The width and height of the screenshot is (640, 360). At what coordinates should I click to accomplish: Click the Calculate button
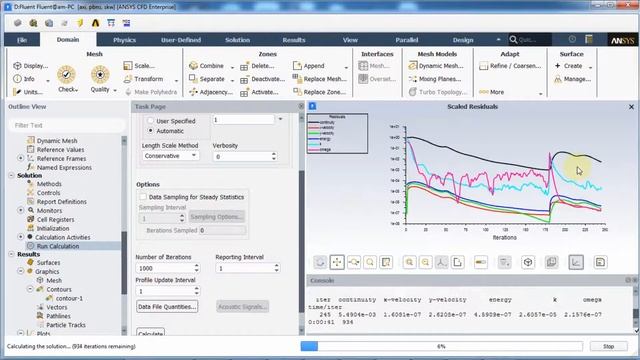point(151,332)
